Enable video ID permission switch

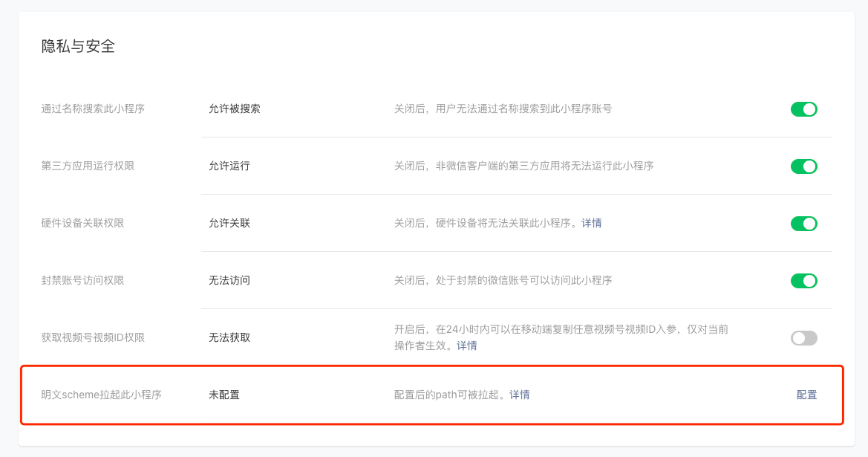pos(804,338)
